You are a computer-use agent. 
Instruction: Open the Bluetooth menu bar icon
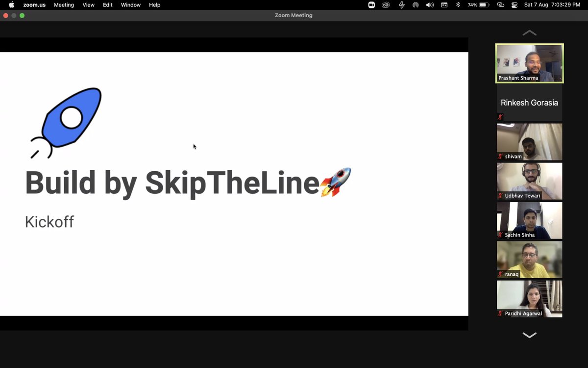[458, 5]
